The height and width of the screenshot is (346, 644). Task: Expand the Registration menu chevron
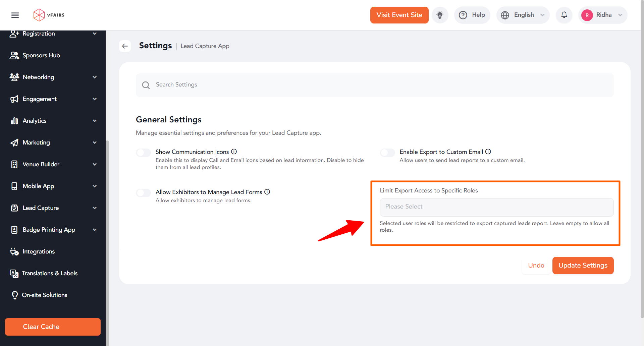tap(95, 34)
